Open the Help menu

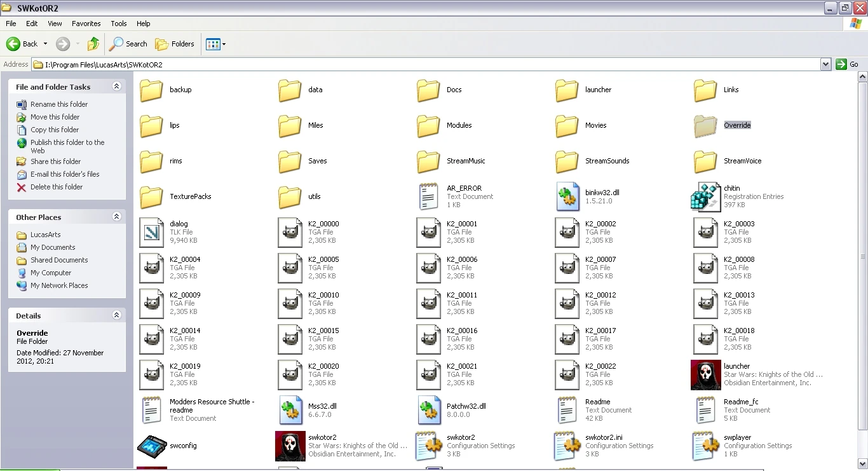(144, 24)
